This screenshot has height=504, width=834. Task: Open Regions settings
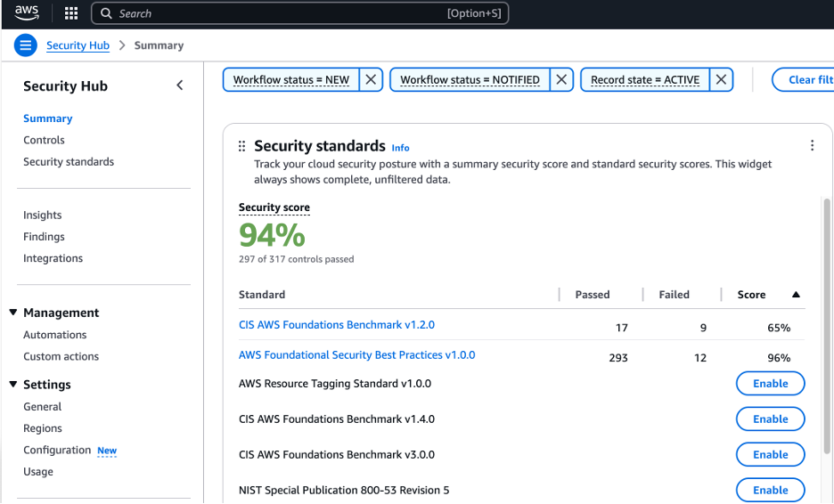pyautogui.click(x=43, y=428)
